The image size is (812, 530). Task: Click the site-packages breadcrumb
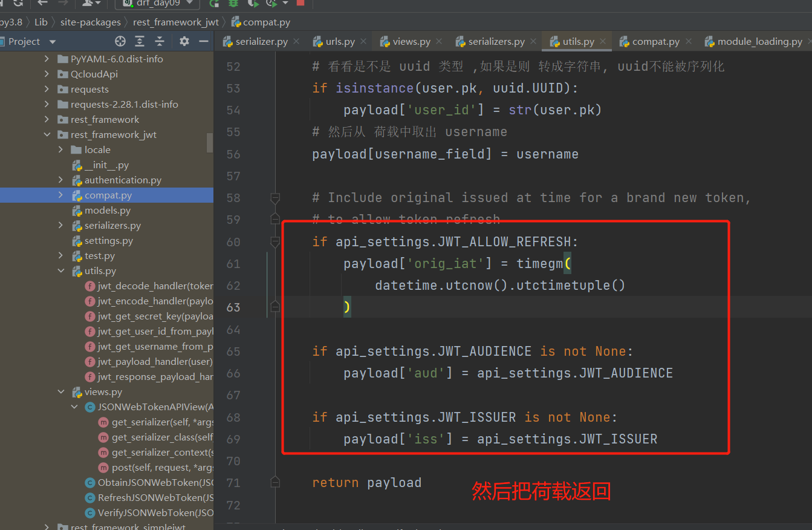pos(91,22)
